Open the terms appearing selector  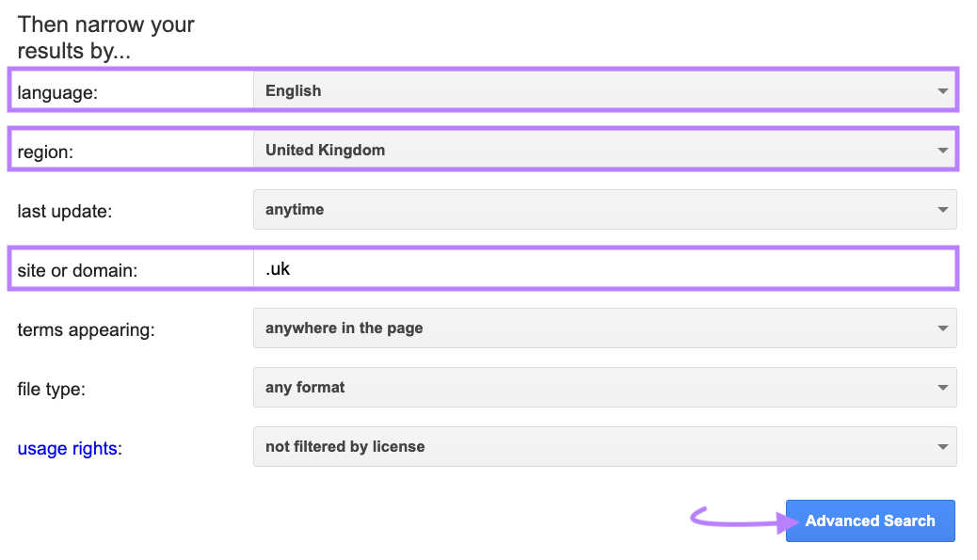click(x=602, y=328)
